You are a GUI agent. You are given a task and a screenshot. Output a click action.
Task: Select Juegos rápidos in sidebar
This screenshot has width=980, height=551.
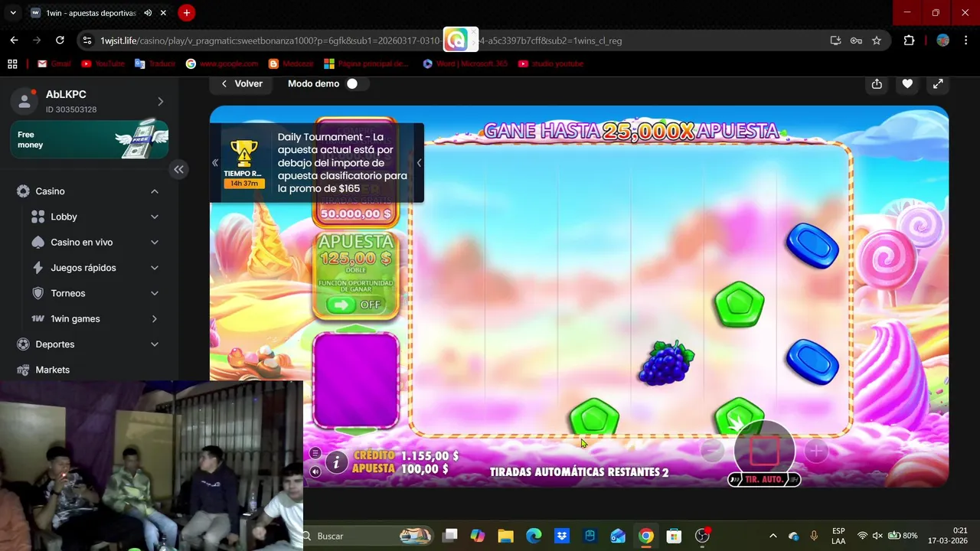point(83,268)
